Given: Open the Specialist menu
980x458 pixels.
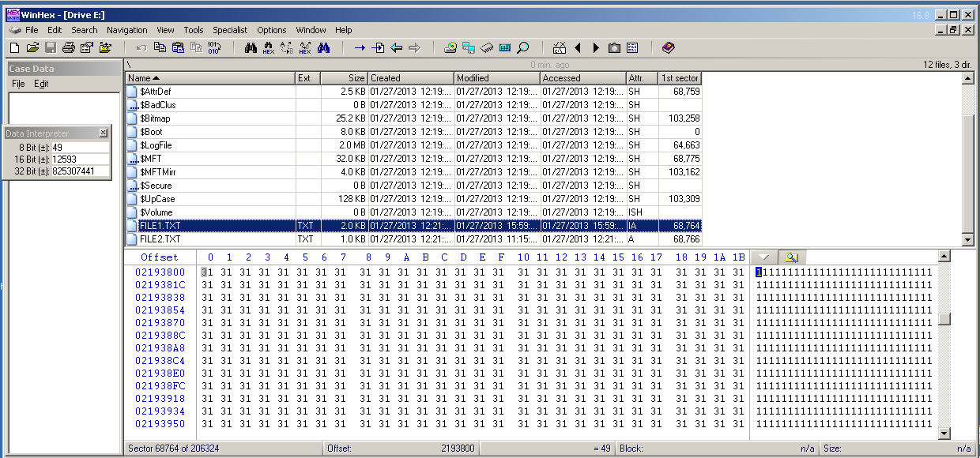Looking at the screenshot, I should click(230, 30).
